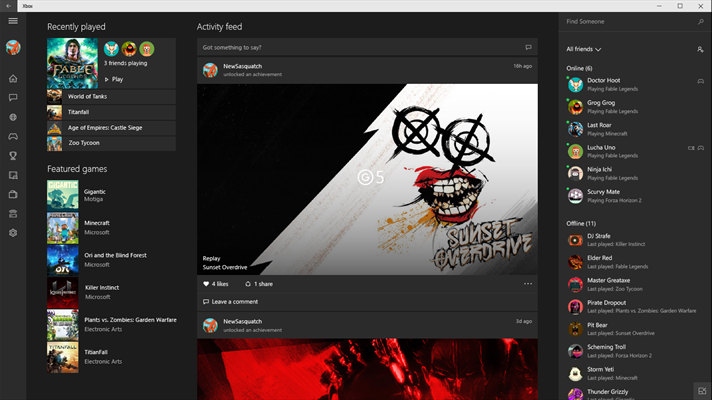The image size is (712, 400).
Task: Click the controller icon beside Lucha Uno
Action: pos(701,148)
